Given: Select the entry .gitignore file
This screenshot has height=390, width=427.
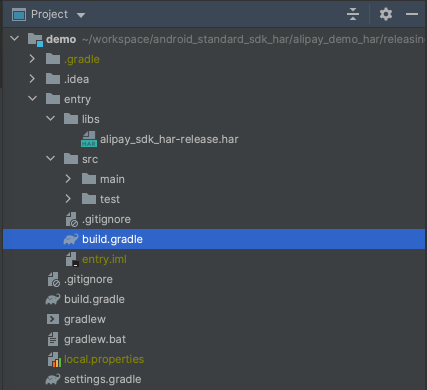Looking at the screenshot, I should click(x=106, y=219).
